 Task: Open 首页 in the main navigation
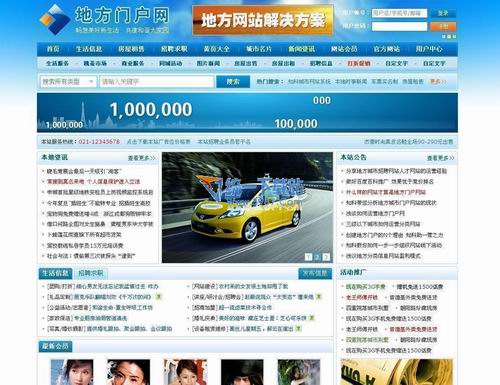click(53, 49)
